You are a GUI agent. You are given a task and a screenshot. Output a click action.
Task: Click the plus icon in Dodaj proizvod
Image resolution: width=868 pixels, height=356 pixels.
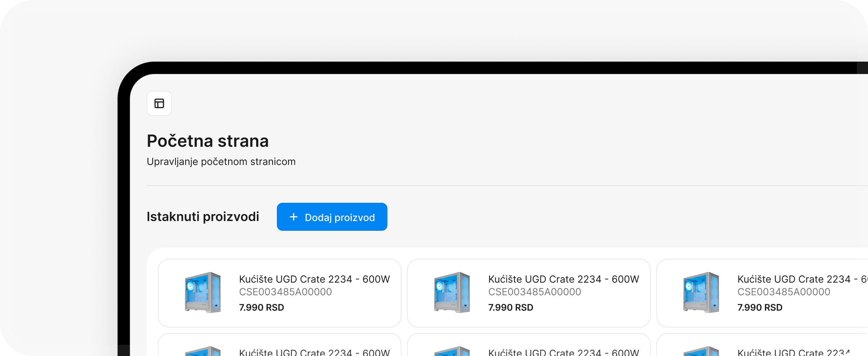(294, 217)
